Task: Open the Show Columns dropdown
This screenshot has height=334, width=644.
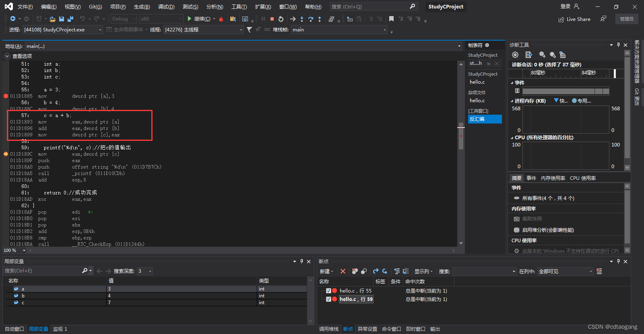Action: [x=423, y=271]
